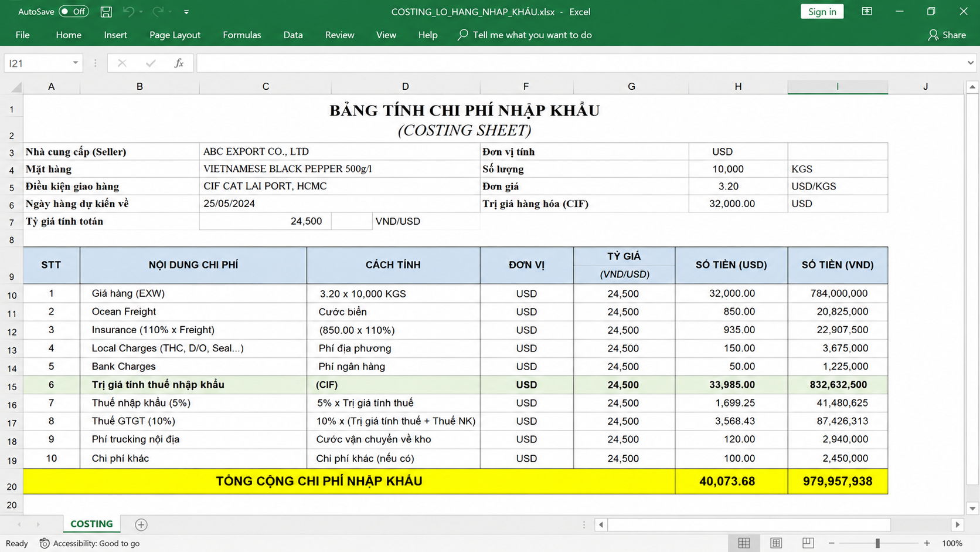Click the Name Box showing I21
Viewport: 980px width, 552px height.
[x=38, y=63]
